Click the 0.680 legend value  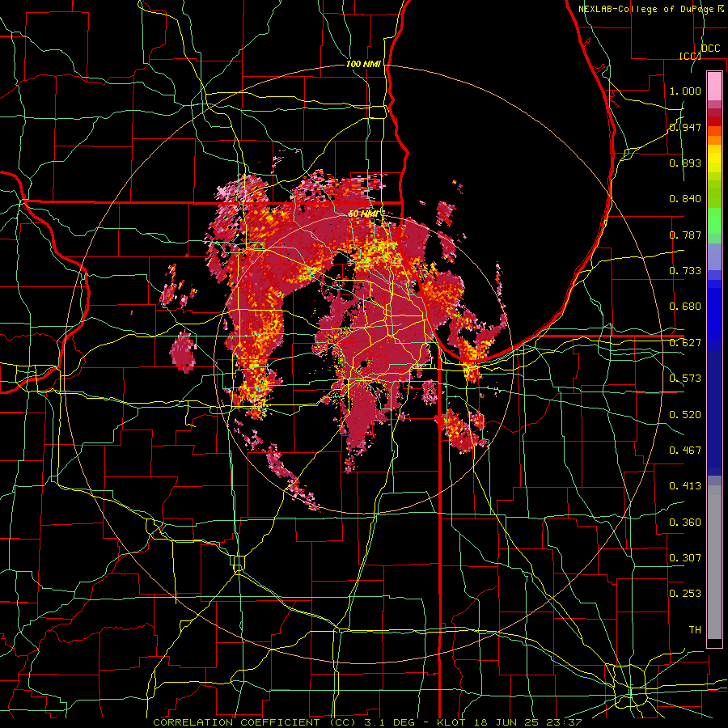point(685,307)
